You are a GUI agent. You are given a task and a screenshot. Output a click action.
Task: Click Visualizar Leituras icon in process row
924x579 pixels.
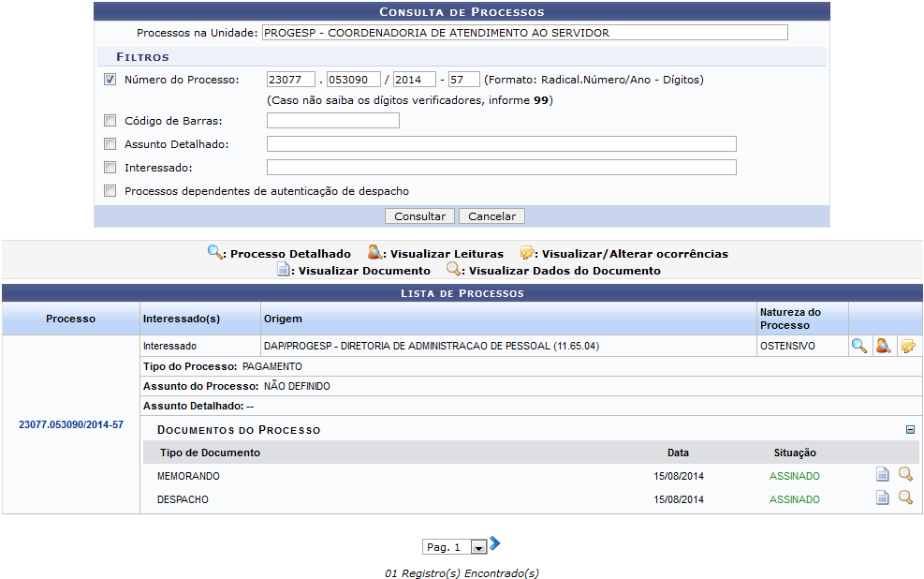[882, 346]
